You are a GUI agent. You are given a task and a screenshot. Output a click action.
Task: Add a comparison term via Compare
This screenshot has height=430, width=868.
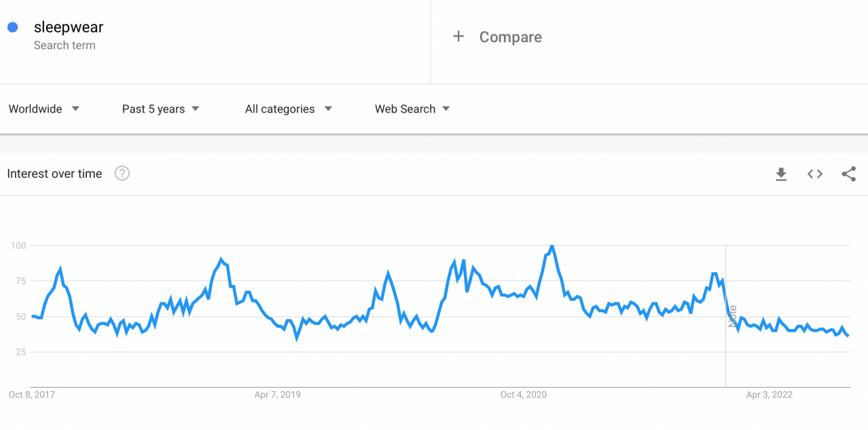[510, 37]
